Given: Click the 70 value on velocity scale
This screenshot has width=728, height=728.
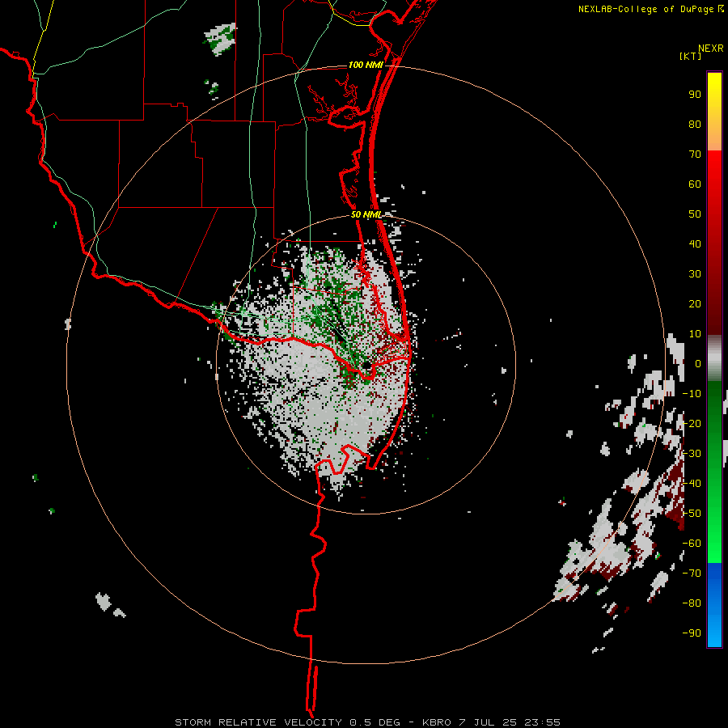Looking at the screenshot, I should coord(695,154).
